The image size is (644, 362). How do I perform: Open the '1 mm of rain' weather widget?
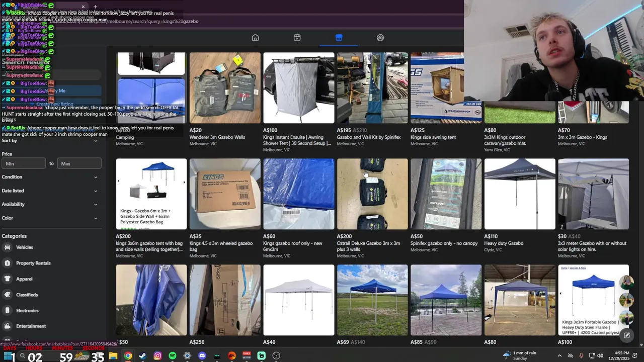coord(520,355)
